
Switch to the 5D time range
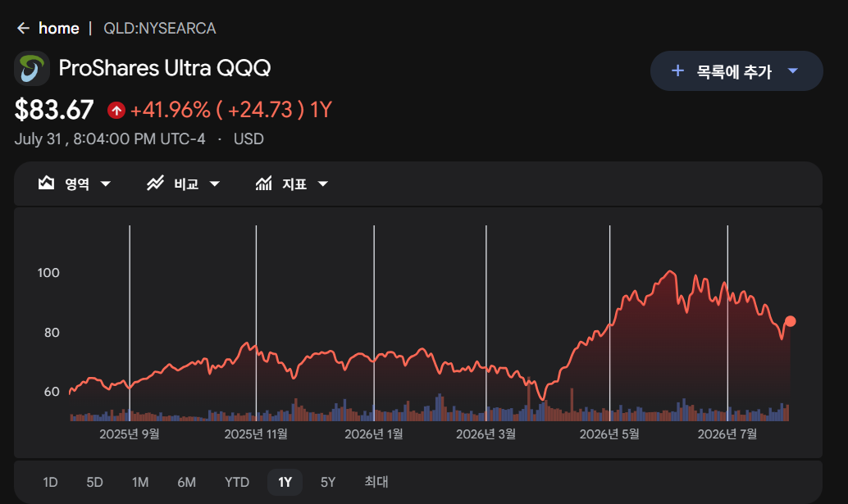pos(94,482)
